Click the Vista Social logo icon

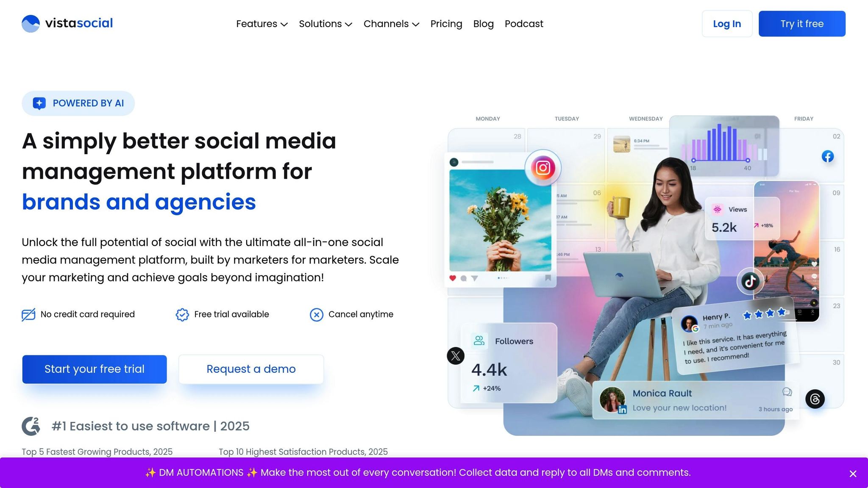[31, 24]
